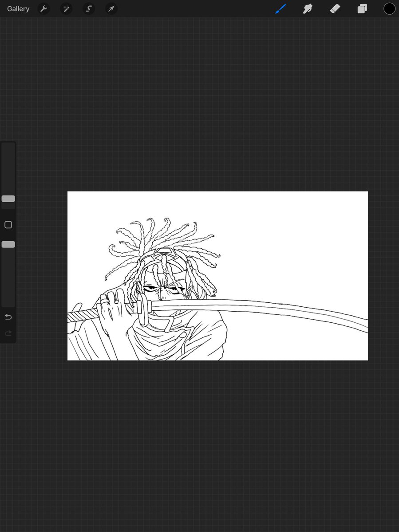
Task: Open the Layers panel
Action: (x=362, y=9)
